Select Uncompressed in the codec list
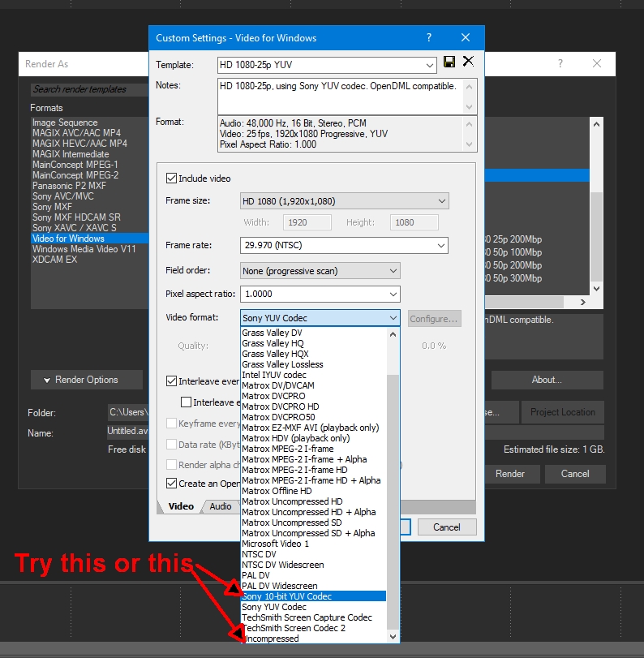The height and width of the screenshot is (658, 644). [x=271, y=639]
